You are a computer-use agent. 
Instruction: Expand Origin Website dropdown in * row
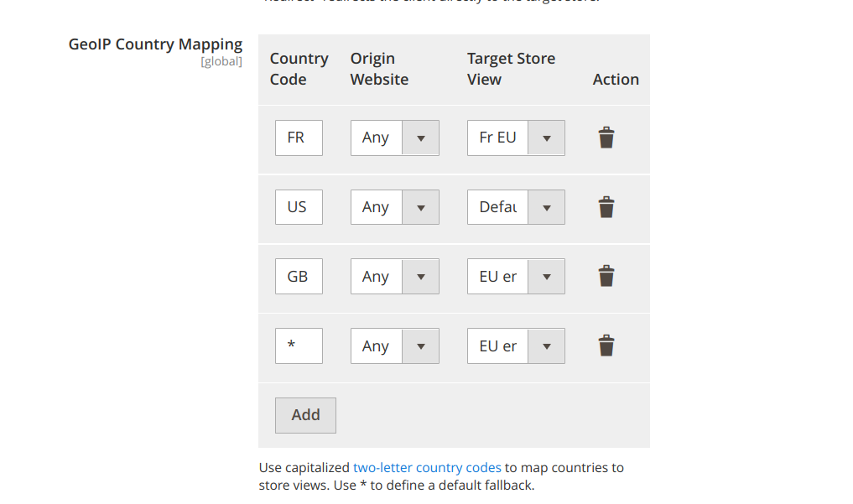394,346
